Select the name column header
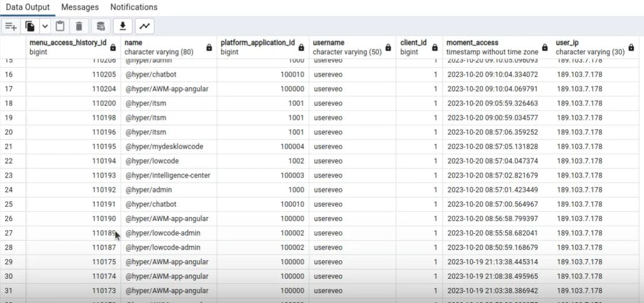This screenshot has height=303, width=644. [169, 48]
